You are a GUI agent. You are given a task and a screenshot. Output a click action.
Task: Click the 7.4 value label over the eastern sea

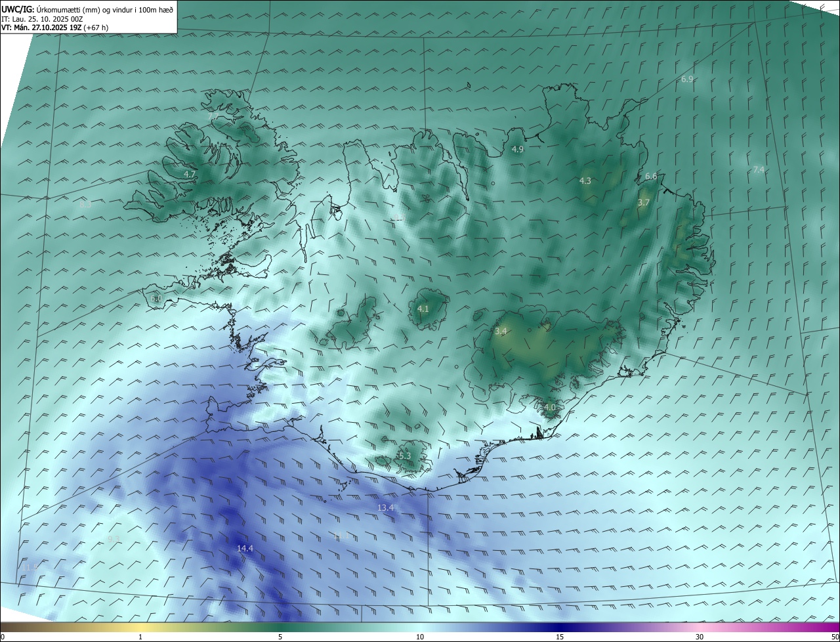(x=759, y=170)
